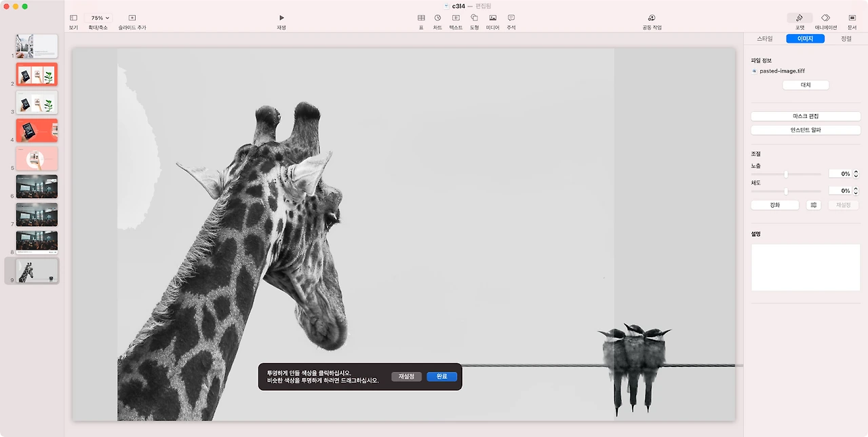Click the 채도 percentage value field
This screenshot has height=437, width=868.
tap(840, 191)
